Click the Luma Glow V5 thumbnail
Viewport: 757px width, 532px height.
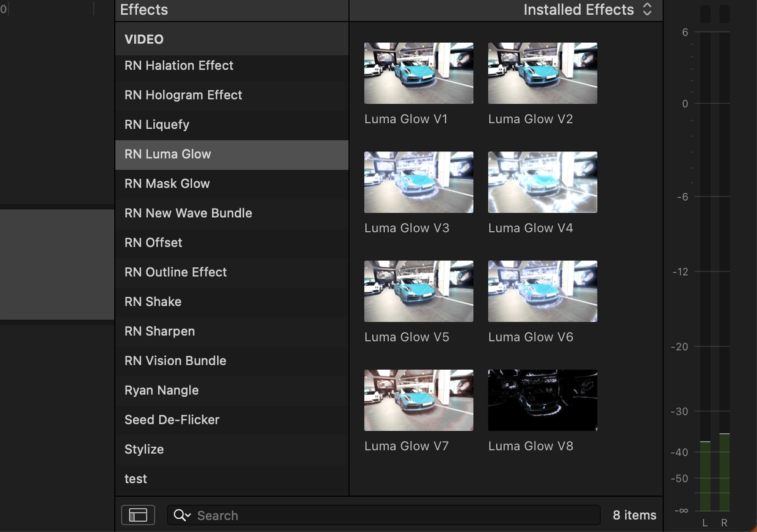pos(418,291)
